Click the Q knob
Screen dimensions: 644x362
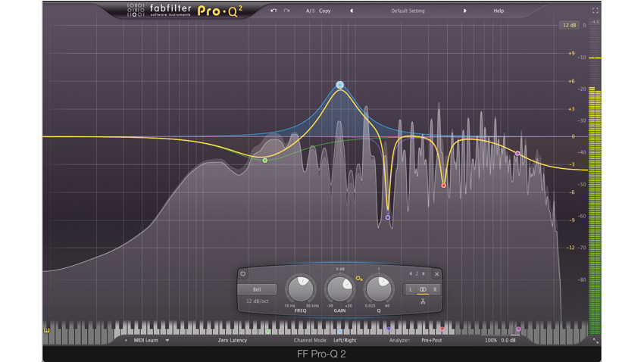click(x=379, y=289)
